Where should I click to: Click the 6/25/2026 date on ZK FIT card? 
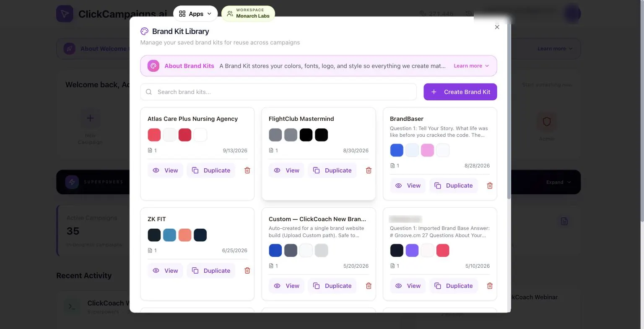(235, 251)
